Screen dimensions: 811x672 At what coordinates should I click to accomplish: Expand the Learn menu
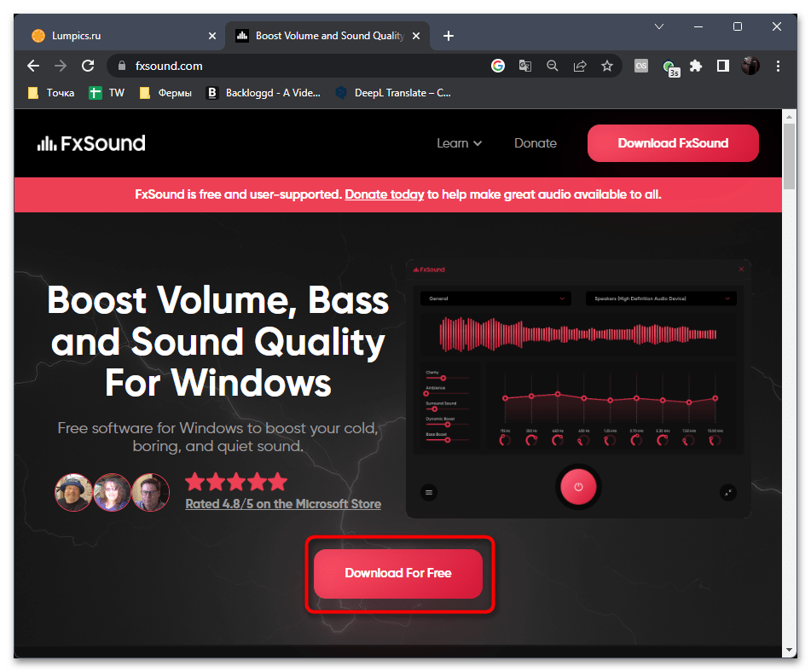pyautogui.click(x=459, y=143)
